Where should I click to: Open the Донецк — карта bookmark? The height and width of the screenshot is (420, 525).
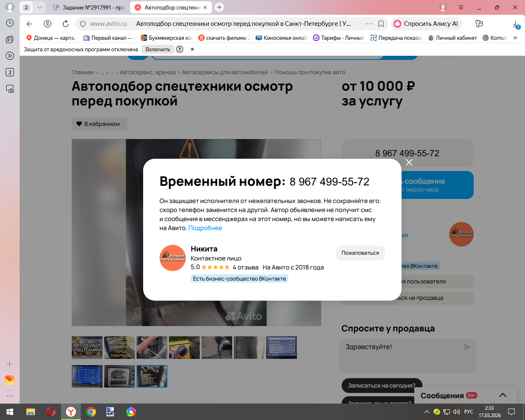(51, 38)
